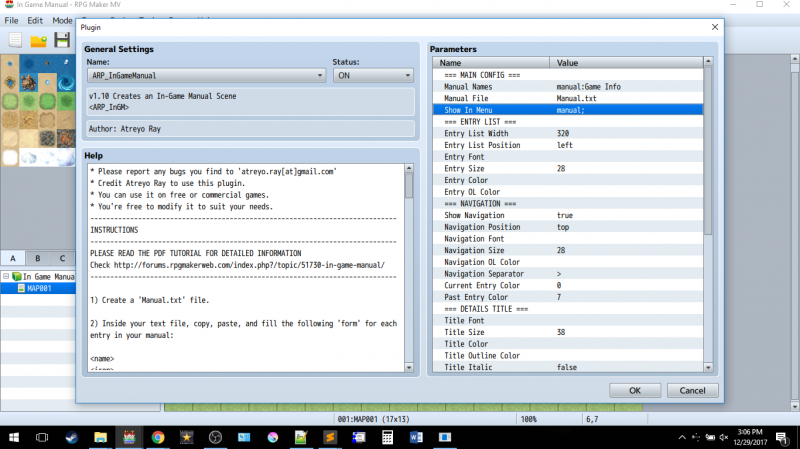Viewport: 800px width, 449px height.
Task: Switch to tileset tab B
Action: click(x=37, y=258)
